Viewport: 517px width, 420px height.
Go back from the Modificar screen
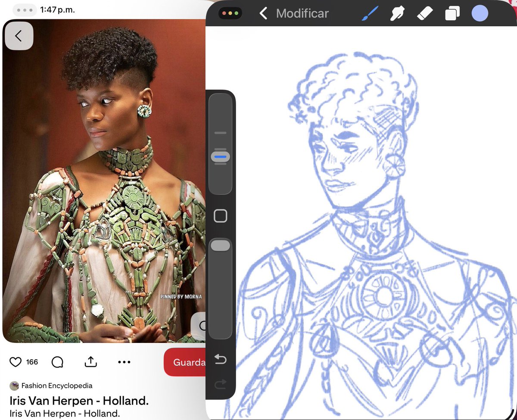tap(263, 13)
